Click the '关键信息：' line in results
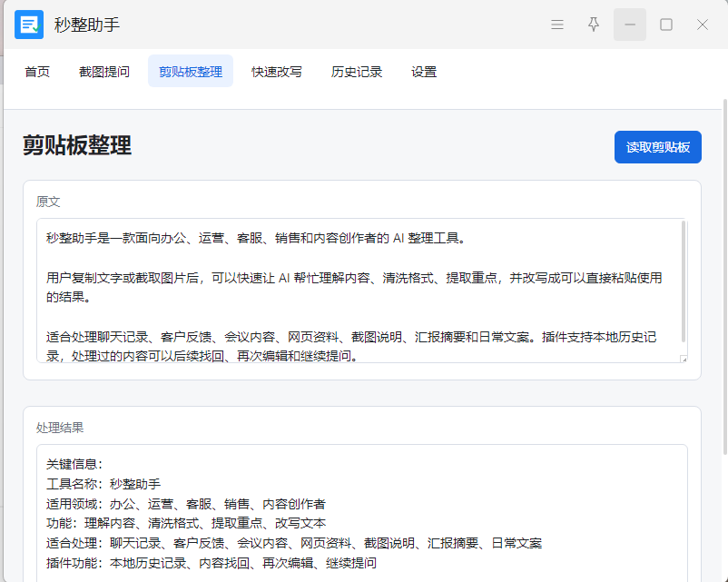728x582 pixels. [74, 464]
